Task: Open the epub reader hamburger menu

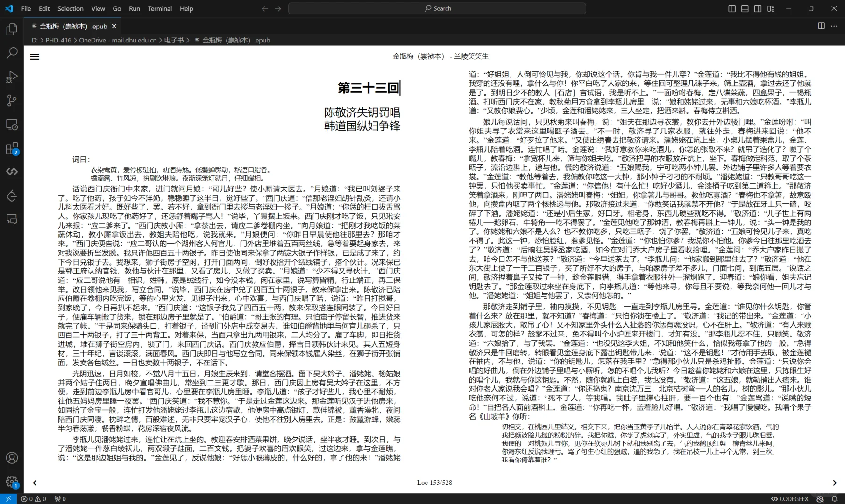Action: [35, 56]
